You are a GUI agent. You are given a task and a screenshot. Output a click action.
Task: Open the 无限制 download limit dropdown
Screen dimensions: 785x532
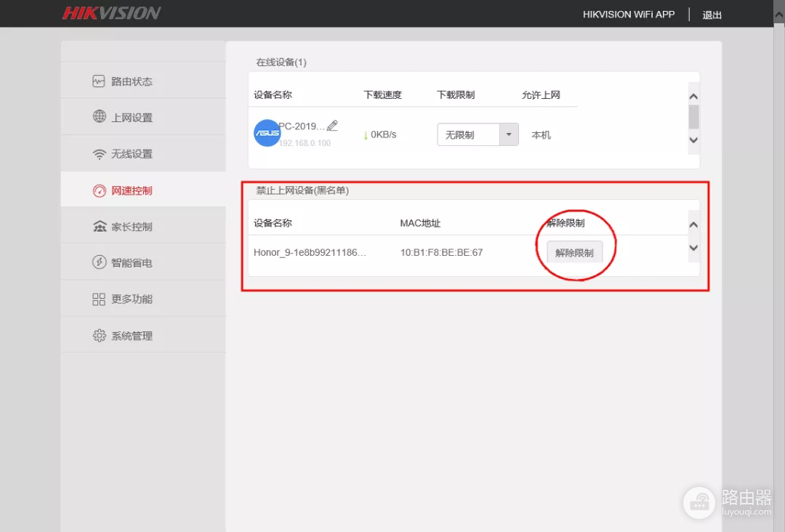tap(468, 134)
